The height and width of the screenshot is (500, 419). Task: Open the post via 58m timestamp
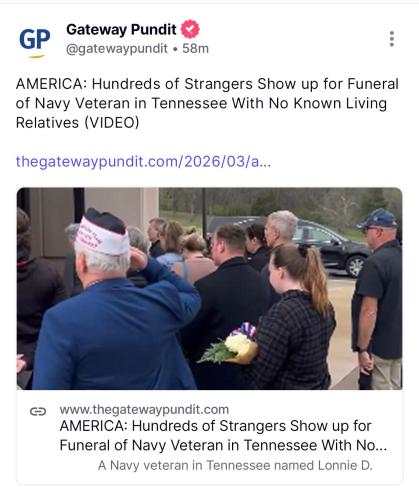[195, 49]
